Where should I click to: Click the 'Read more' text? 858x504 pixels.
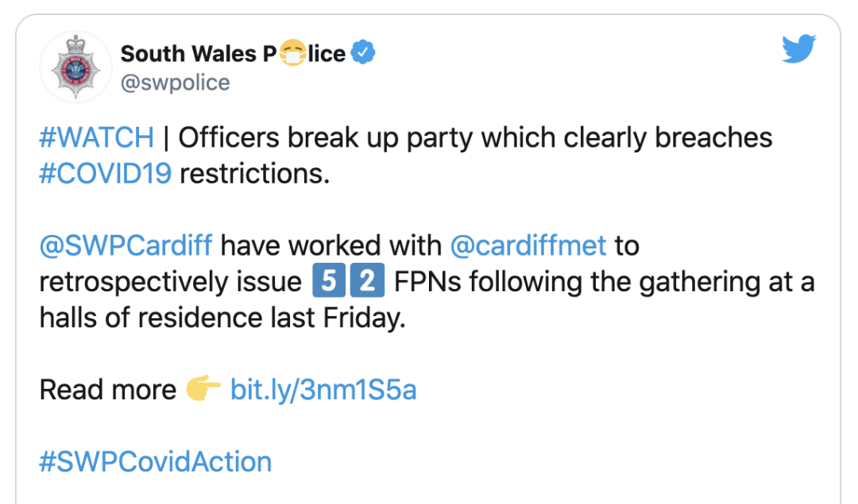click(107, 390)
